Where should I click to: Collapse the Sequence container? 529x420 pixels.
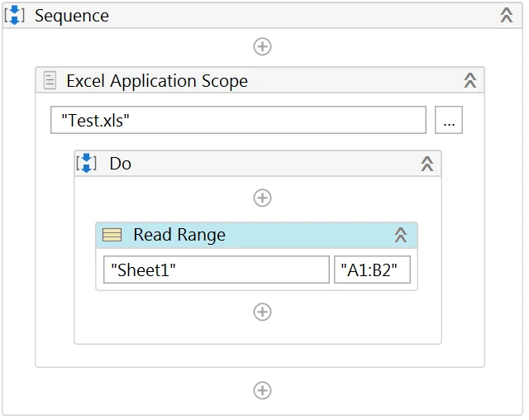pyautogui.click(x=507, y=16)
